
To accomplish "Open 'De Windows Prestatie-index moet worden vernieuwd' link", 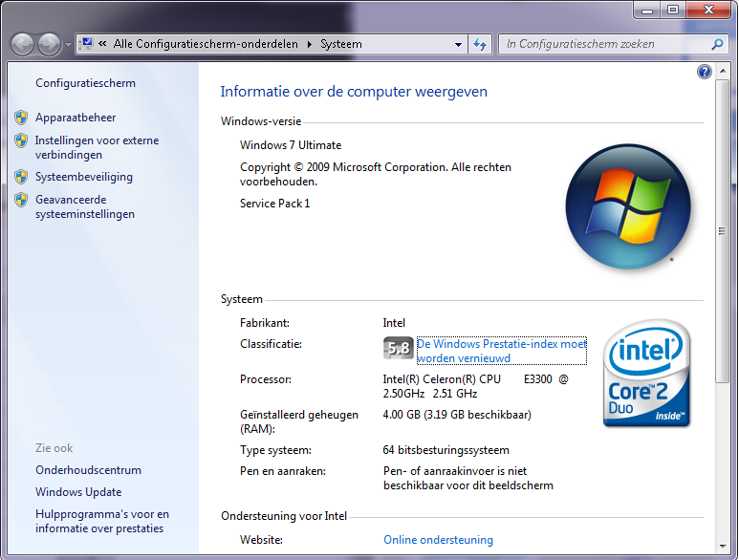I will point(502,351).
